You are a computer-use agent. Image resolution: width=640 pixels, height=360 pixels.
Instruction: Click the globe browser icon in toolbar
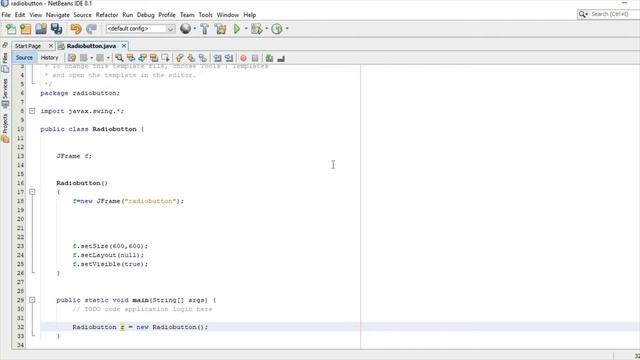pyautogui.click(x=185, y=29)
